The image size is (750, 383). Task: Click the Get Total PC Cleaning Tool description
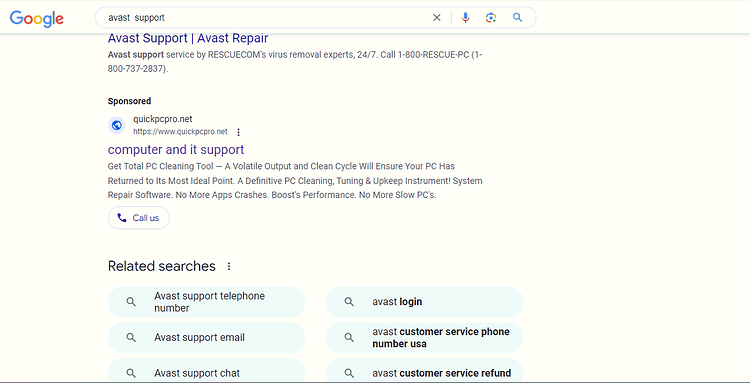295,181
